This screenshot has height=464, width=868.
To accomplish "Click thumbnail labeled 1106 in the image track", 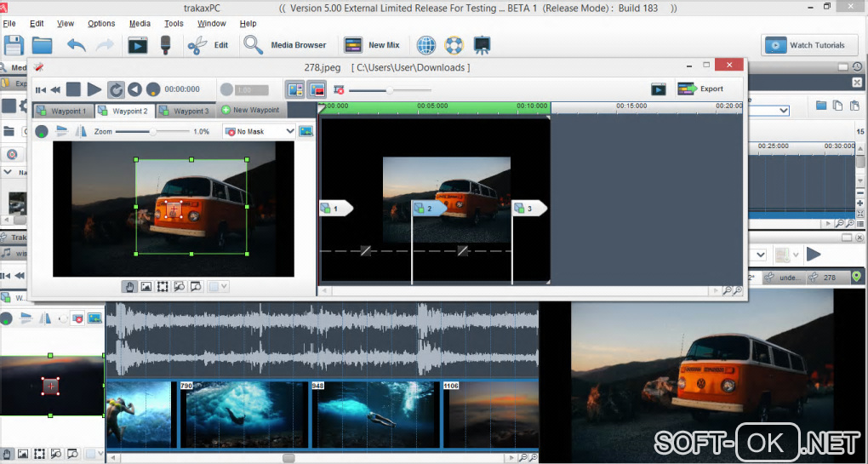I will coord(491,414).
